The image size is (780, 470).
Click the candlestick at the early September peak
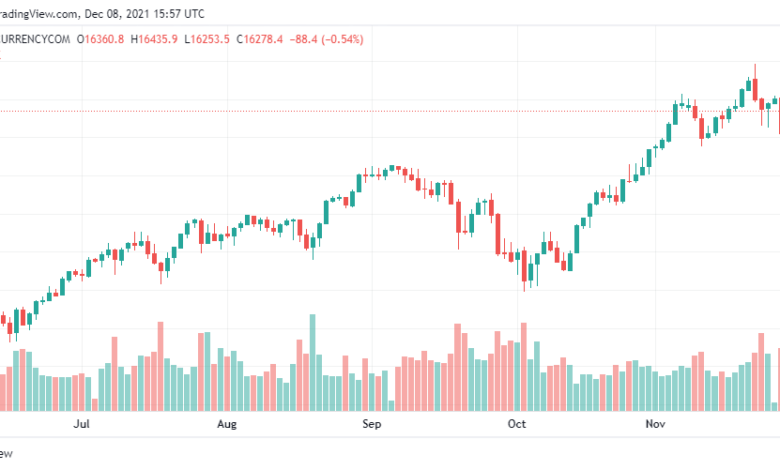tap(392, 168)
